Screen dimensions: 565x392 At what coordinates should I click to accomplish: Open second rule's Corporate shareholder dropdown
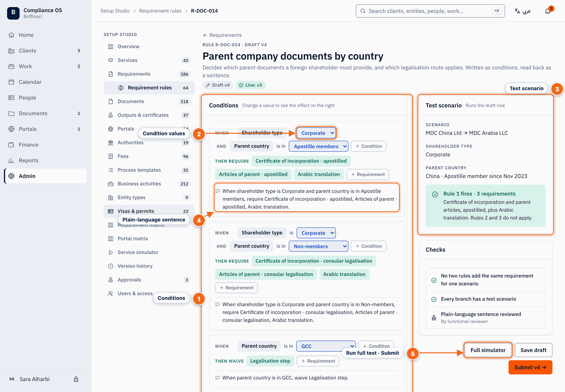(x=316, y=233)
